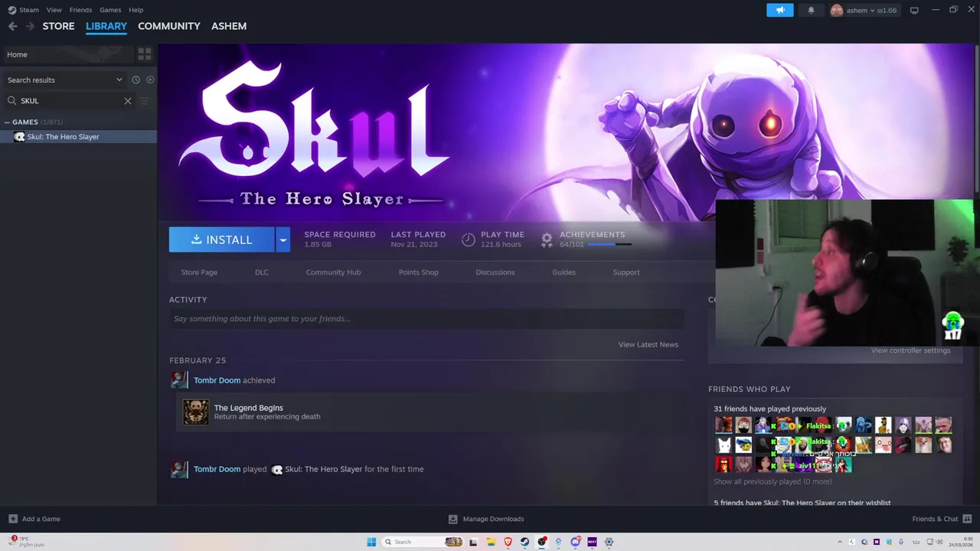Click the play time clock icon

coord(469,240)
